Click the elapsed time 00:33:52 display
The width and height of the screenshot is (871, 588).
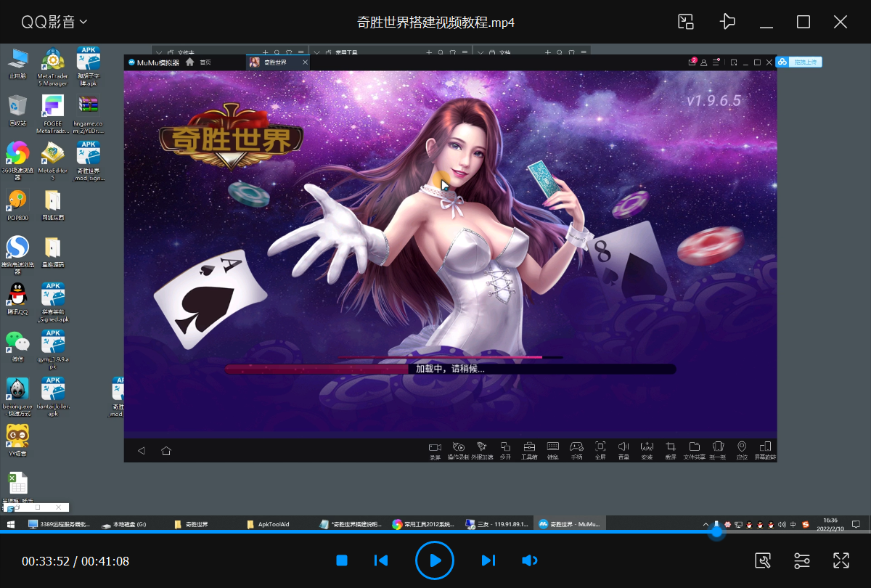(x=46, y=561)
